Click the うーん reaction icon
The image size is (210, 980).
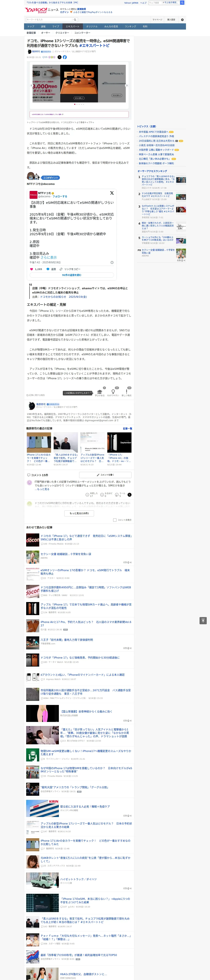point(117,495)
